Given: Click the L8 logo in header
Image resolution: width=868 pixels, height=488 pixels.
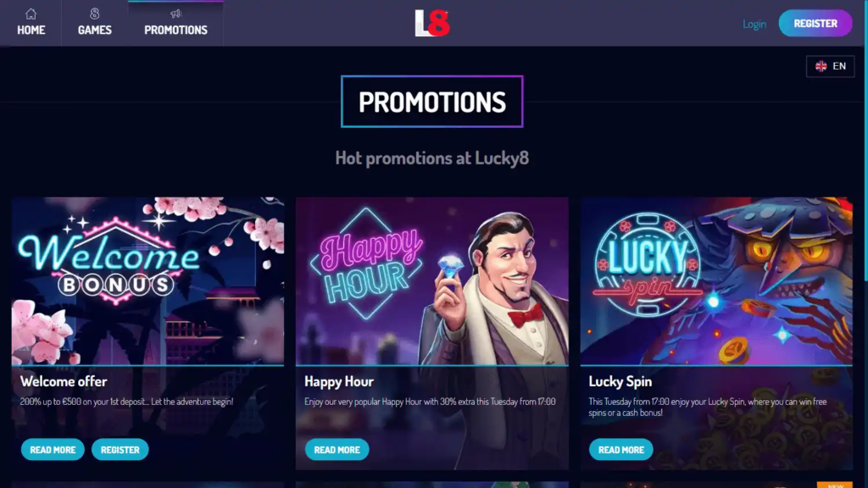Looking at the screenshot, I should pos(432,23).
